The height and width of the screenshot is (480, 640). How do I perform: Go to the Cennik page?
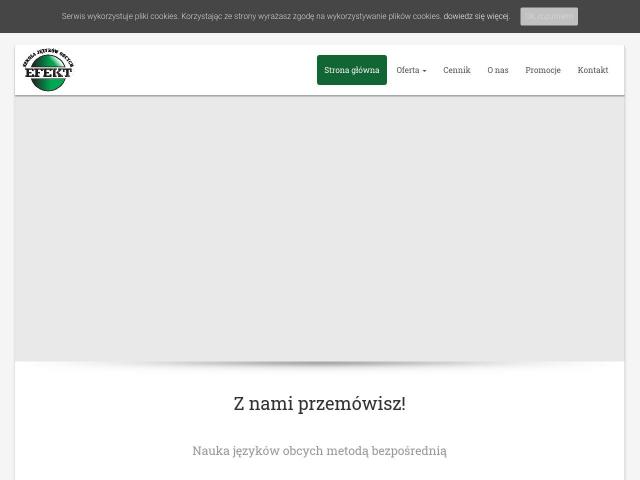point(457,70)
